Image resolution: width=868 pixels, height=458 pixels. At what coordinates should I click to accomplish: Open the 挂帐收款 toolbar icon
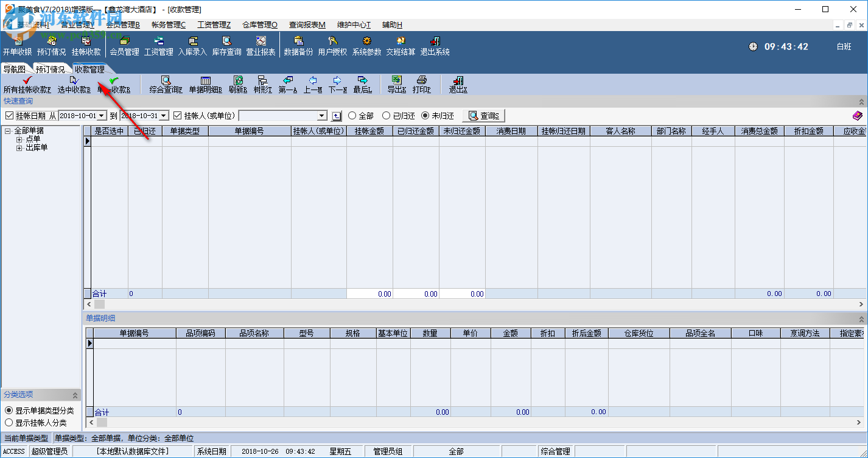point(86,46)
